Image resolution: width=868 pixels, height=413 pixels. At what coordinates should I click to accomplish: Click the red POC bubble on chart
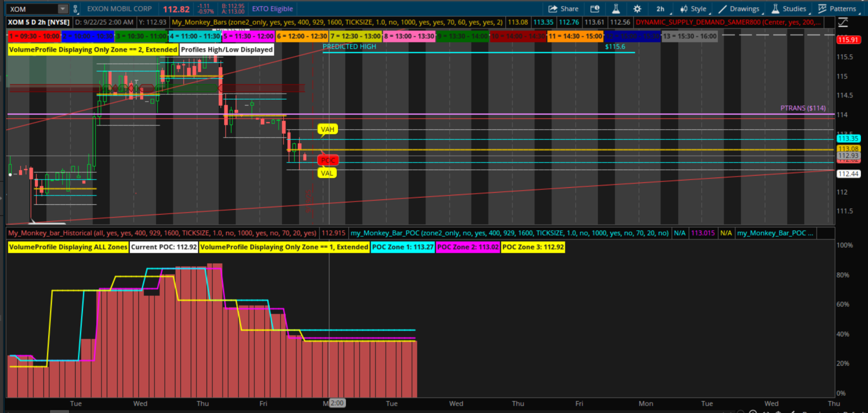click(x=328, y=160)
